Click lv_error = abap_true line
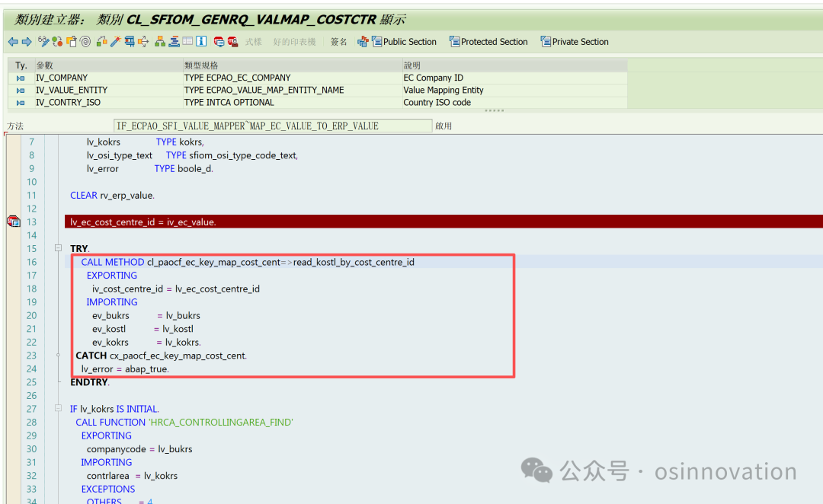The width and height of the screenshot is (823, 504). pyautogui.click(x=125, y=368)
